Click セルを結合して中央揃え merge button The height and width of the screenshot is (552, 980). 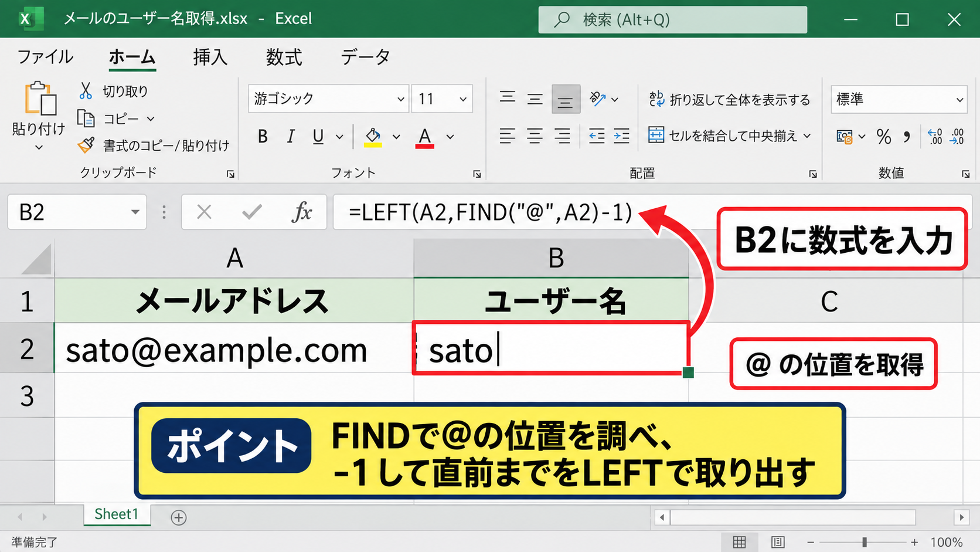[730, 136]
